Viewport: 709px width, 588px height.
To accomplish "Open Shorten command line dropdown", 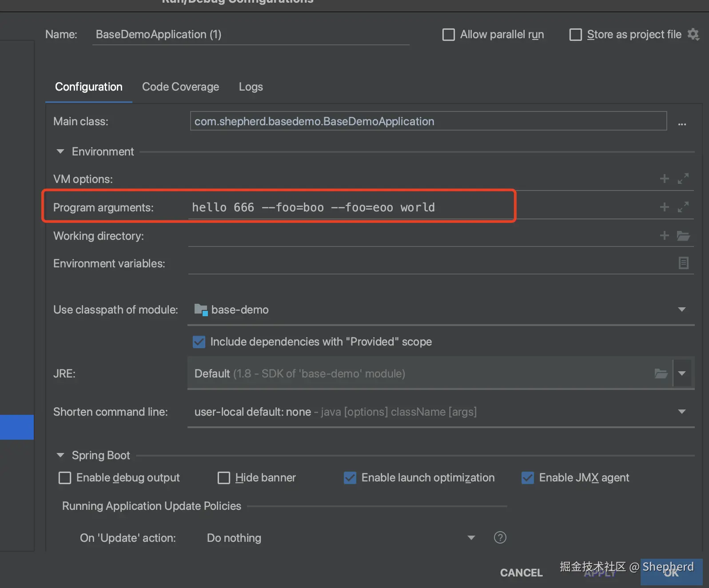I will click(x=681, y=412).
